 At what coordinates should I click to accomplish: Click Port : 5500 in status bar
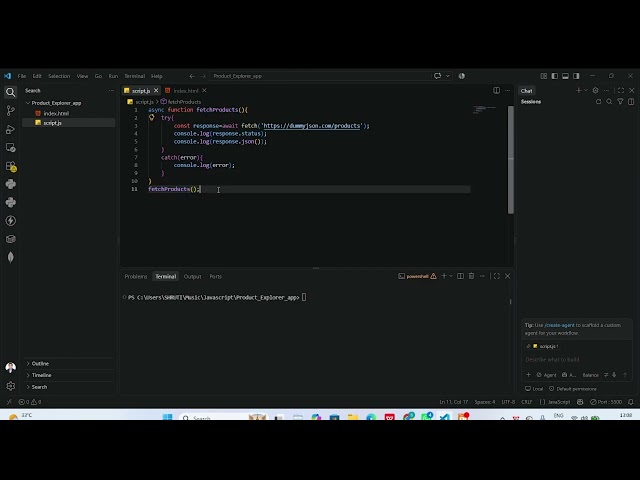[x=606, y=402]
